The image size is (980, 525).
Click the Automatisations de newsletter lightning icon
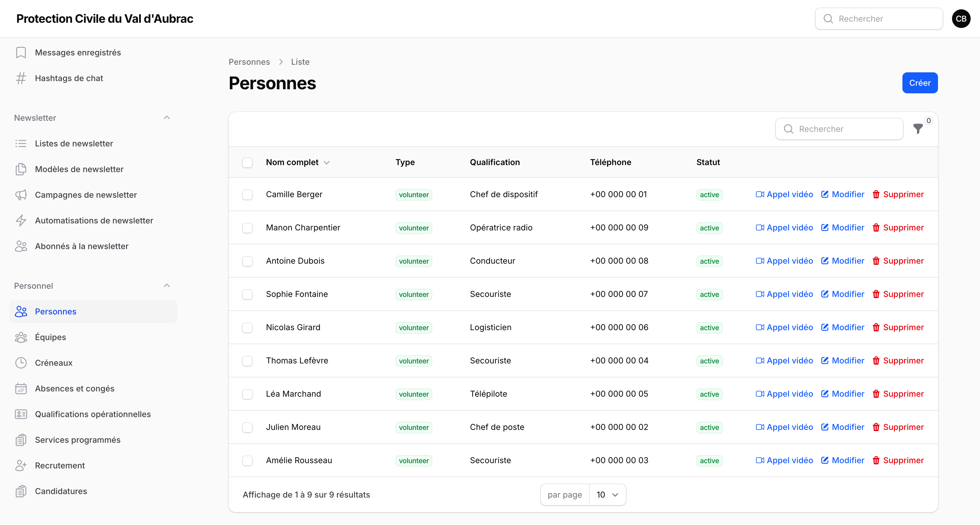click(21, 221)
